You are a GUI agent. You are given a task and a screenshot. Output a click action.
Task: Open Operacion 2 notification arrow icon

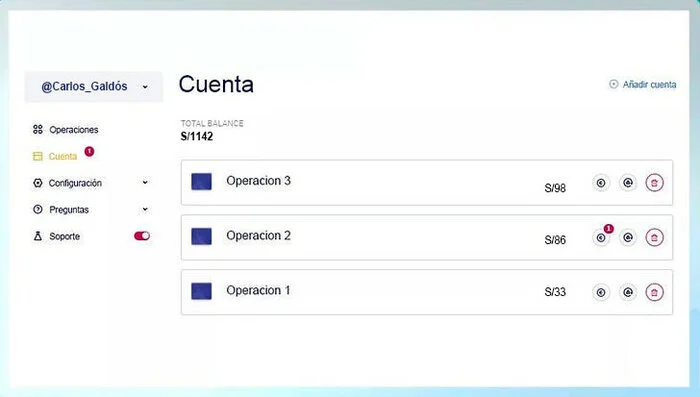coord(601,238)
